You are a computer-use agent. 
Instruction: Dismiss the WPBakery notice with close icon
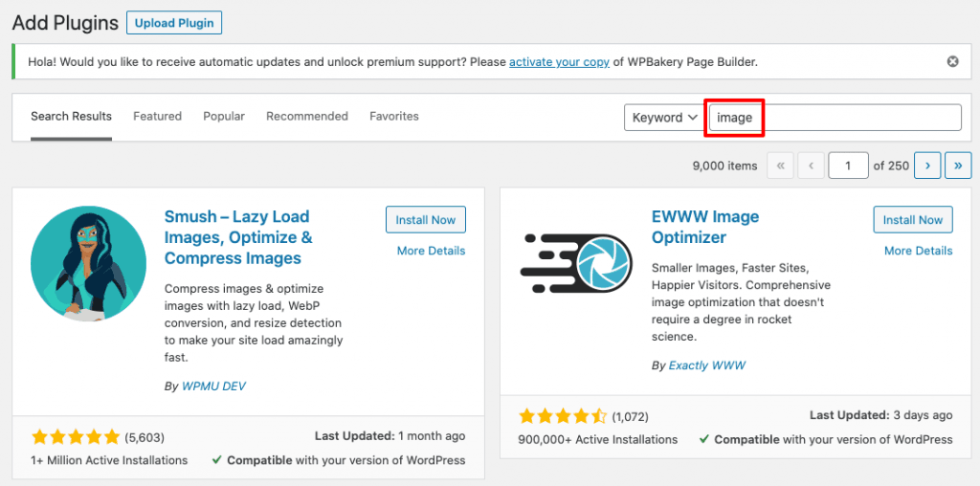tap(952, 62)
